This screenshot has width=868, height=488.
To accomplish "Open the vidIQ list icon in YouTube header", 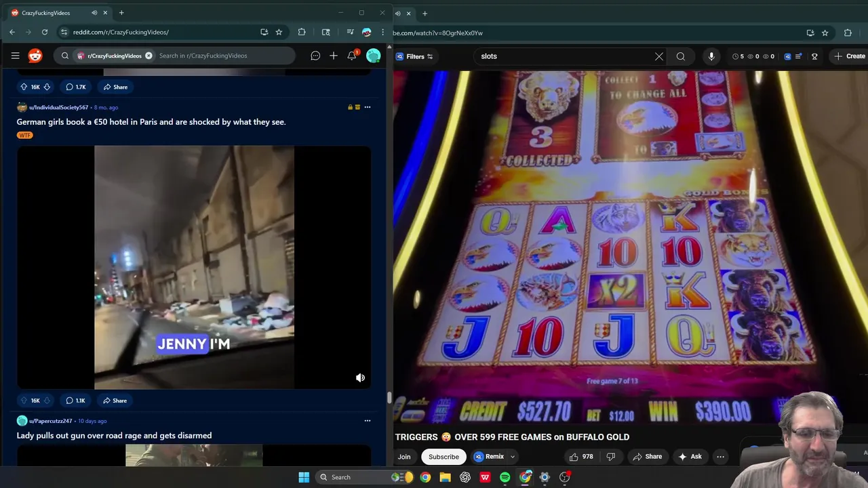I will 798,56.
